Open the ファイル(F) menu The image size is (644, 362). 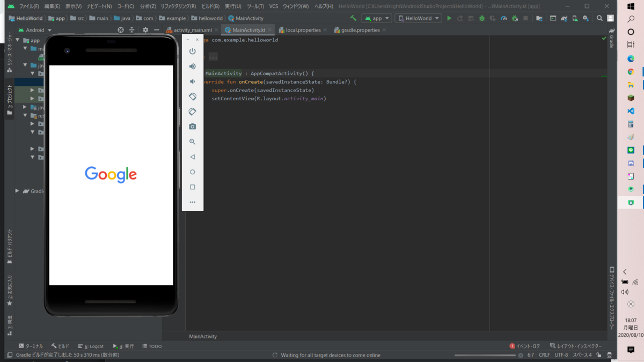click(x=29, y=6)
